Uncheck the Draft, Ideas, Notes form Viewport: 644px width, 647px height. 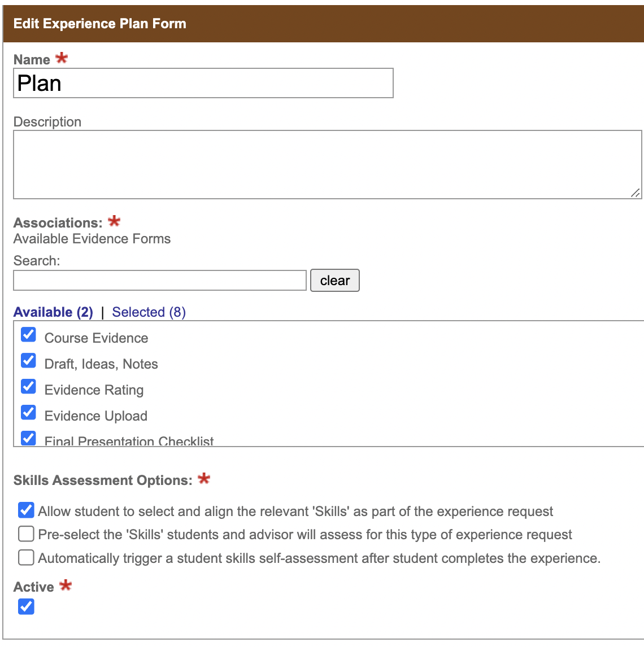(x=28, y=361)
